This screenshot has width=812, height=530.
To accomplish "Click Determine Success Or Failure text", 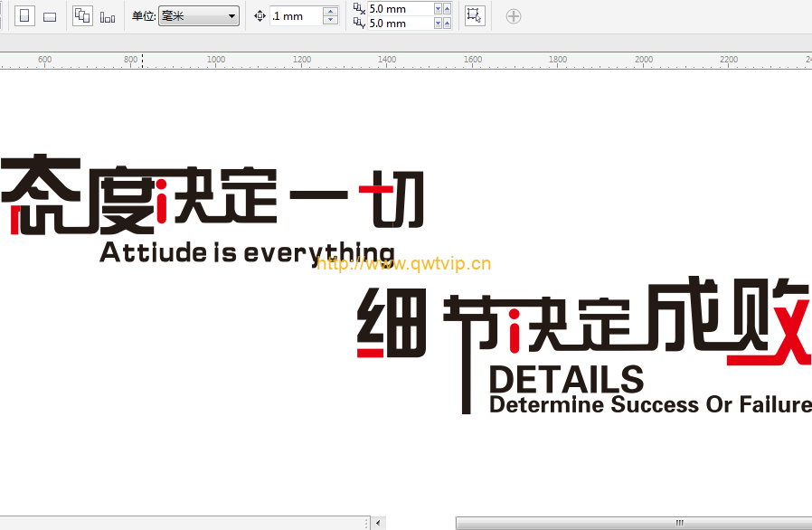I will [x=650, y=404].
